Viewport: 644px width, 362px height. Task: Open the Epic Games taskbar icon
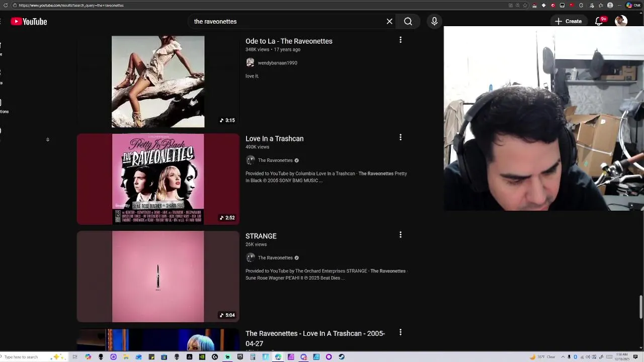240,357
